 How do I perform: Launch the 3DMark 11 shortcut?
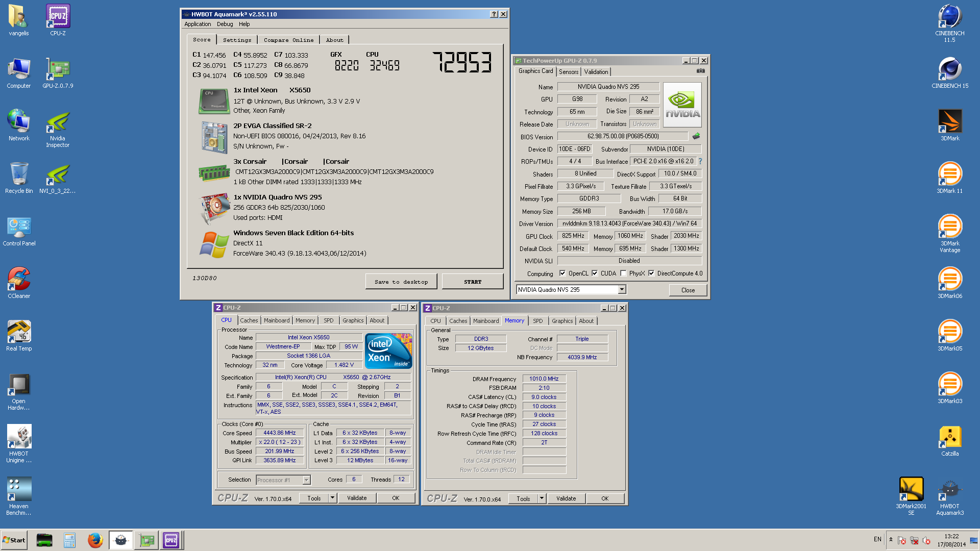pyautogui.click(x=950, y=178)
